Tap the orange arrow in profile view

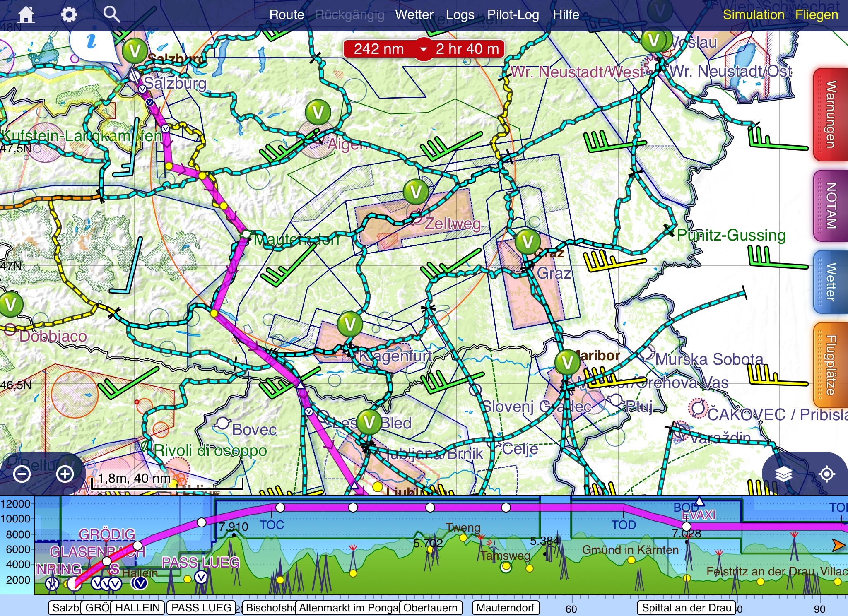coord(838,546)
